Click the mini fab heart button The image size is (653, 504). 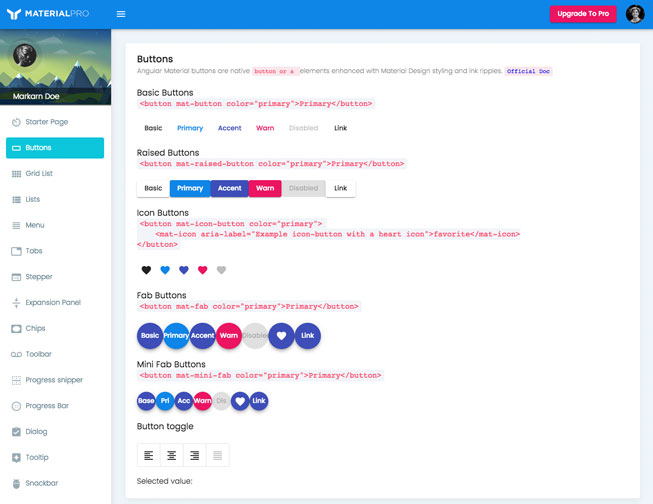click(x=240, y=401)
